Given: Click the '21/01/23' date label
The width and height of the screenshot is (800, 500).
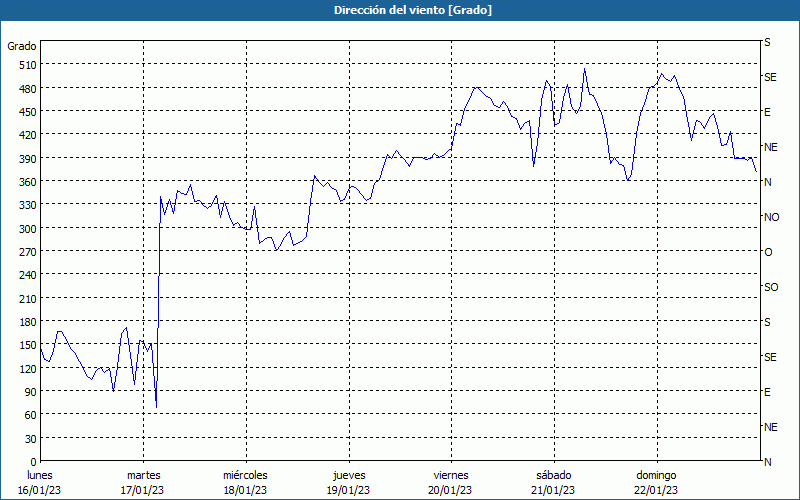Looking at the screenshot, I should (x=553, y=490).
